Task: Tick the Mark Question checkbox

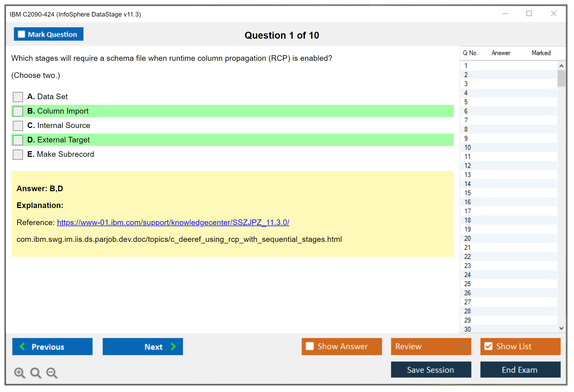Action: point(21,34)
